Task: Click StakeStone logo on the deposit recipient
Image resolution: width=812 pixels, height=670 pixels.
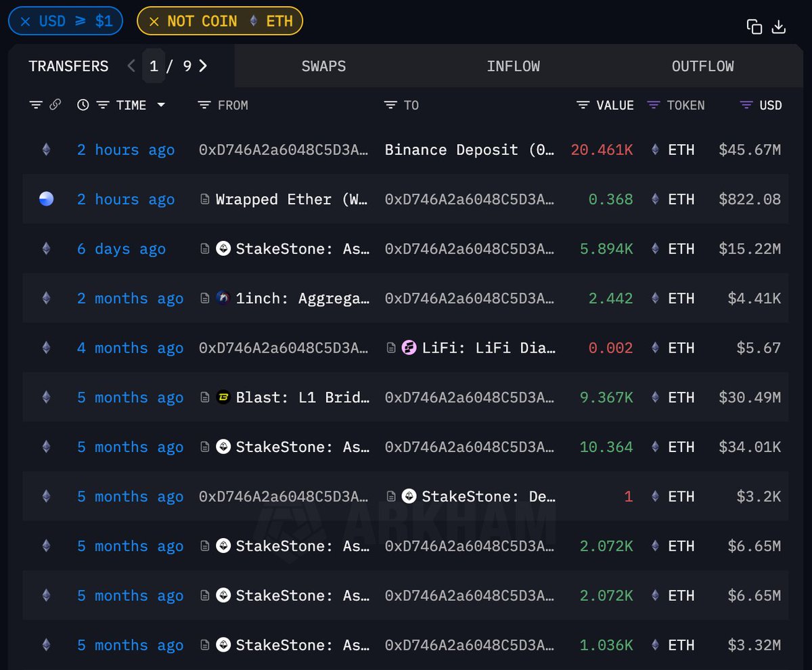Action: pos(409,496)
